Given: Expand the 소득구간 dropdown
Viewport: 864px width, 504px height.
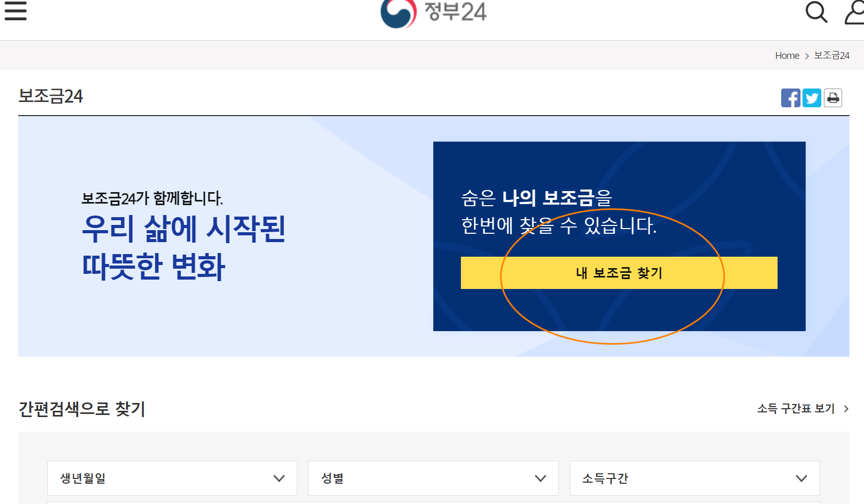Looking at the screenshot, I should (695, 478).
